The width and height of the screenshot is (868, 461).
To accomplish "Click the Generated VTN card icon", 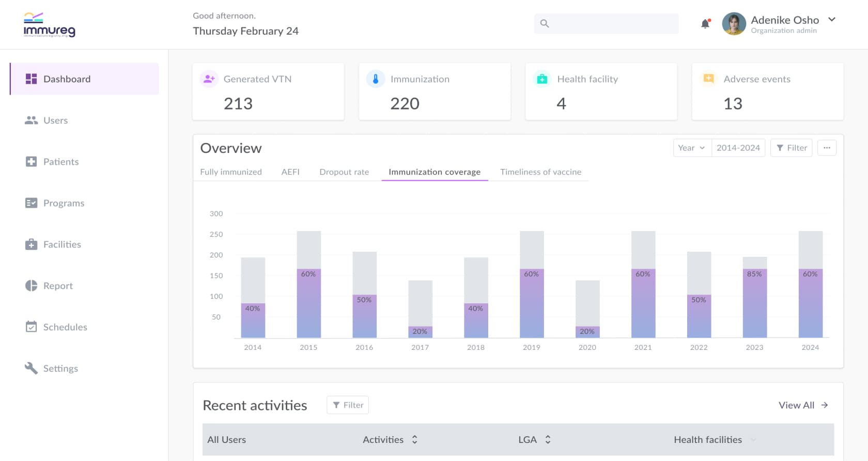I will click(x=209, y=79).
